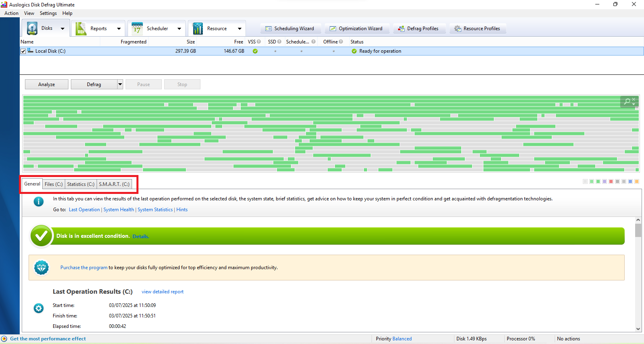Switch to the Statistics (C:) tab

[80, 184]
